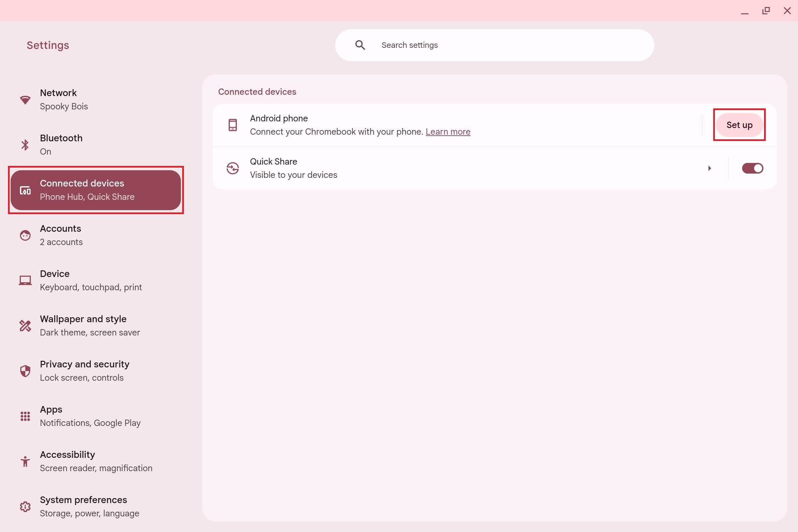Screen dimensions: 798x532
Task: Click the Android phone device icon
Action: (x=233, y=125)
